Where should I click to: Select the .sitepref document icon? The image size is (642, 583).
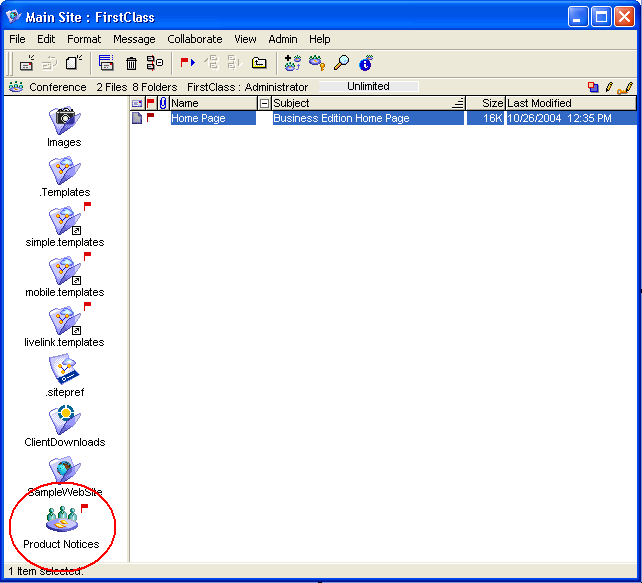[64, 370]
